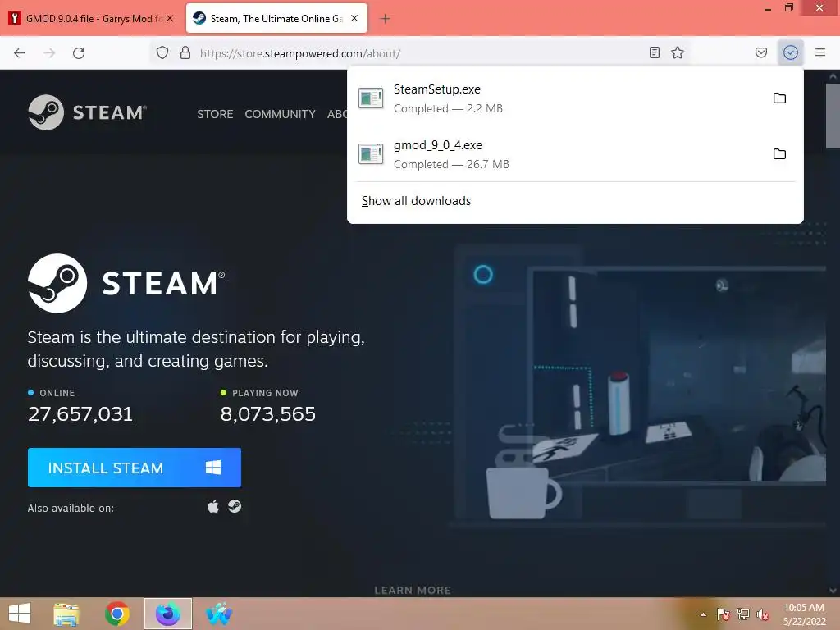
Task: Click the ONLINE count 27,657,031
Action: click(80, 414)
